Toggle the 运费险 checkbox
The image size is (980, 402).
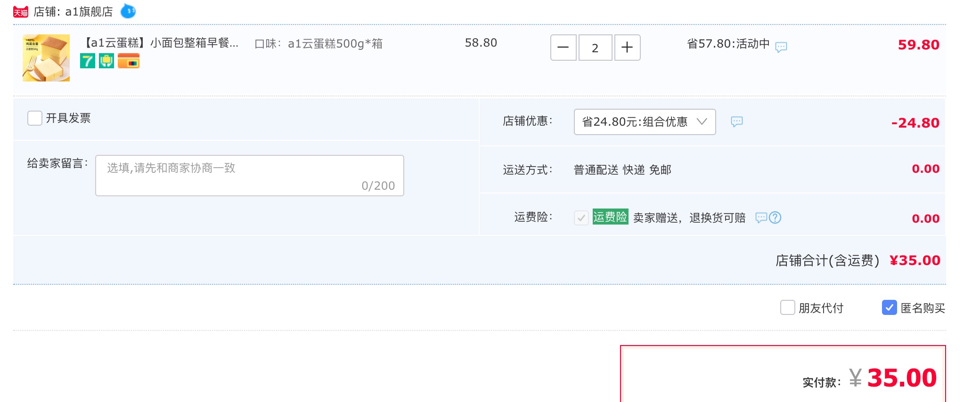point(581,217)
